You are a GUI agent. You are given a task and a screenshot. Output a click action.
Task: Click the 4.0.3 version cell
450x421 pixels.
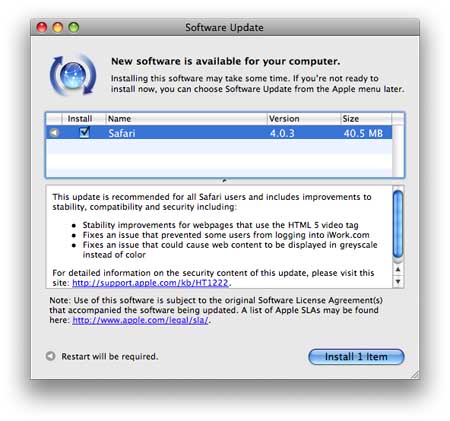tap(282, 133)
